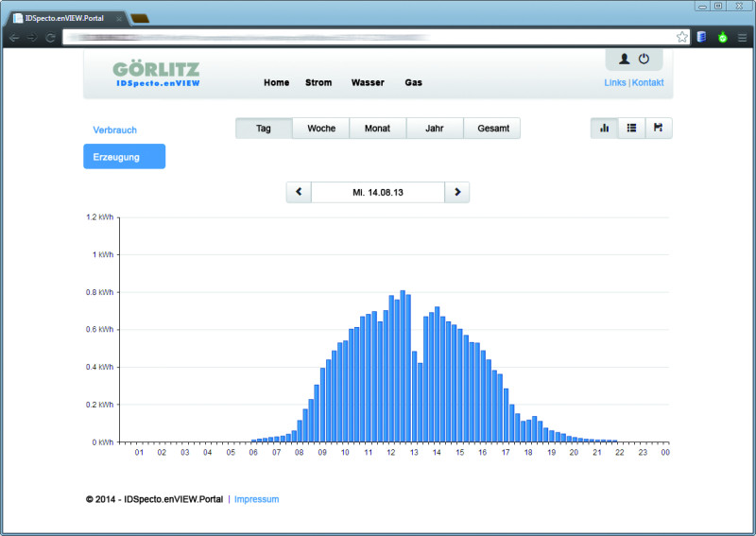Open the Verbrauch section
Viewport: 756px width, 536px height.
[x=115, y=130]
